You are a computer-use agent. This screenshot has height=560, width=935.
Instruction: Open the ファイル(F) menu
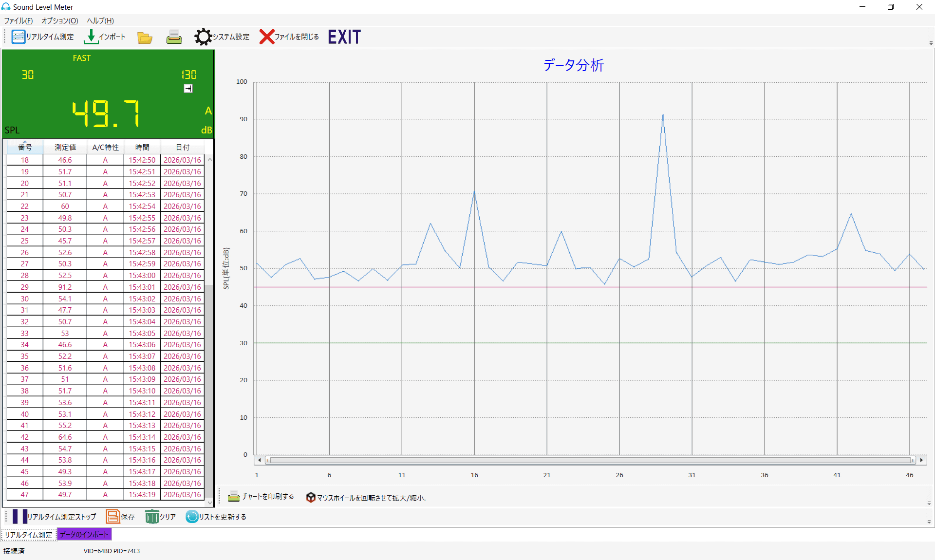[x=19, y=21]
